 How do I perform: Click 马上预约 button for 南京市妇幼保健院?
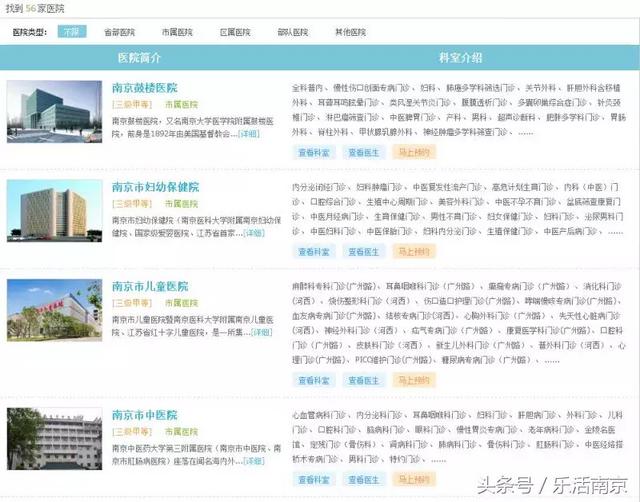click(x=414, y=252)
